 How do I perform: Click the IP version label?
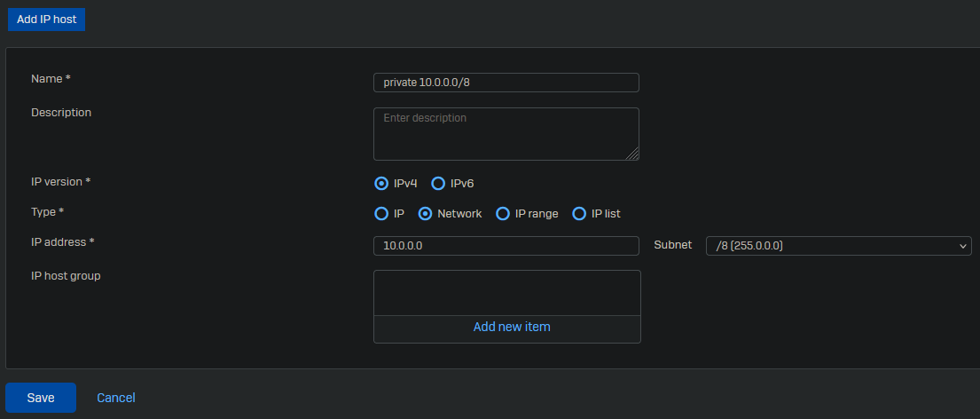[60, 182]
